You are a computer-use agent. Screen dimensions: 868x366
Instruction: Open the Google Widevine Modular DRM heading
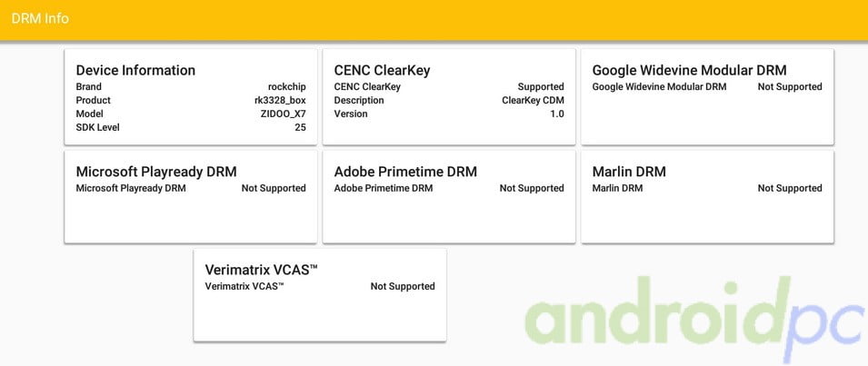(689, 70)
